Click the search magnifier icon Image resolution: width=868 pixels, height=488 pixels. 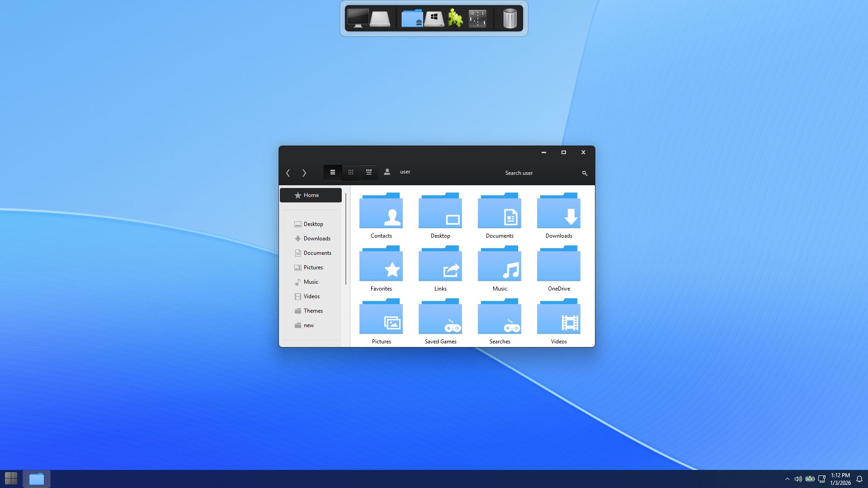tap(585, 174)
